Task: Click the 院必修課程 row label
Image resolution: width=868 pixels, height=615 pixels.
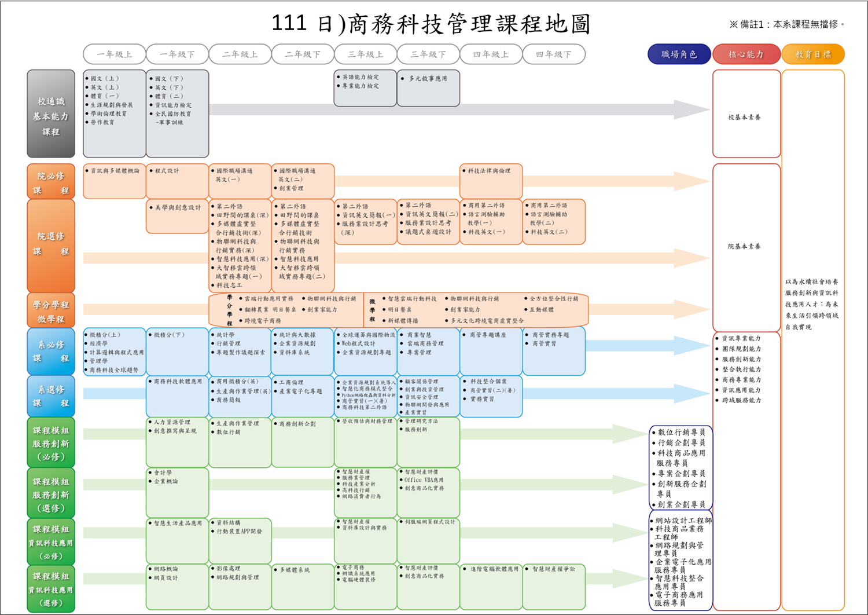Action: click(x=51, y=182)
